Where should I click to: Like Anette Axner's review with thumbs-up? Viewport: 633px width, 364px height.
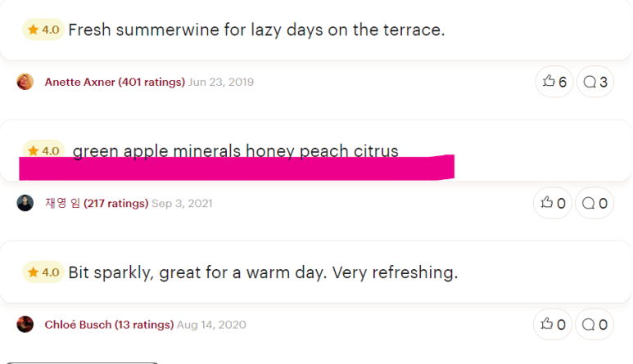554,82
